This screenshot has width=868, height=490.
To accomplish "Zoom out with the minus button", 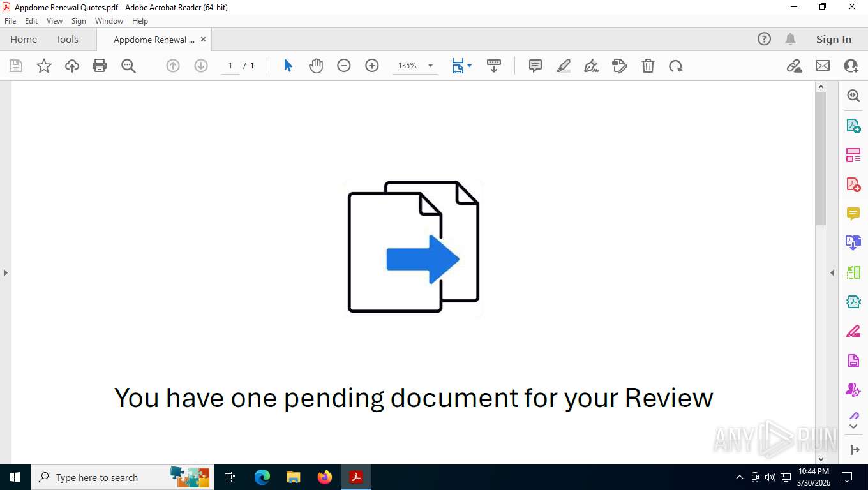I will tap(344, 66).
